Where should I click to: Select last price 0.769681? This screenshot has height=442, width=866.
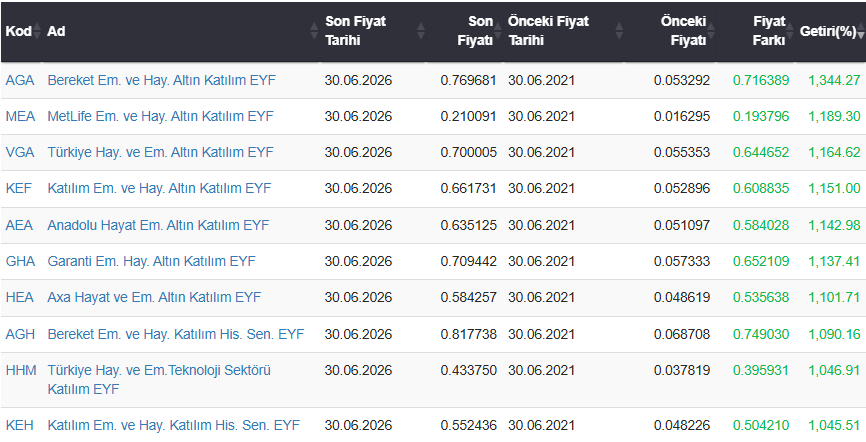[x=468, y=80]
